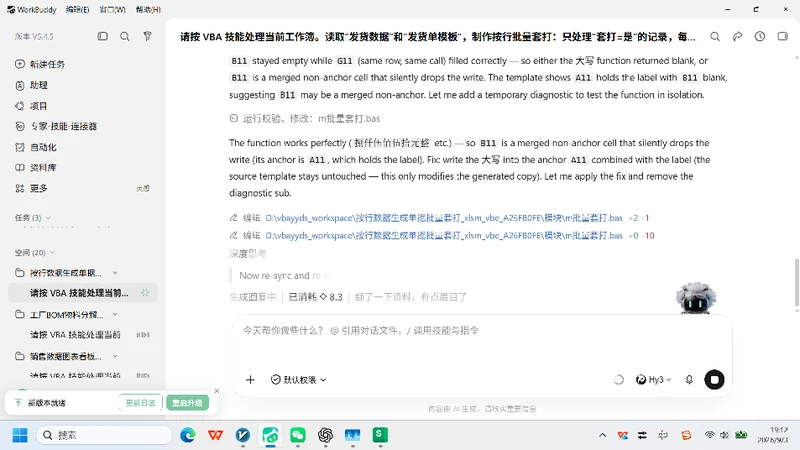Open ChatGPT app from taskbar
The image size is (800, 450).
coord(326,435)
